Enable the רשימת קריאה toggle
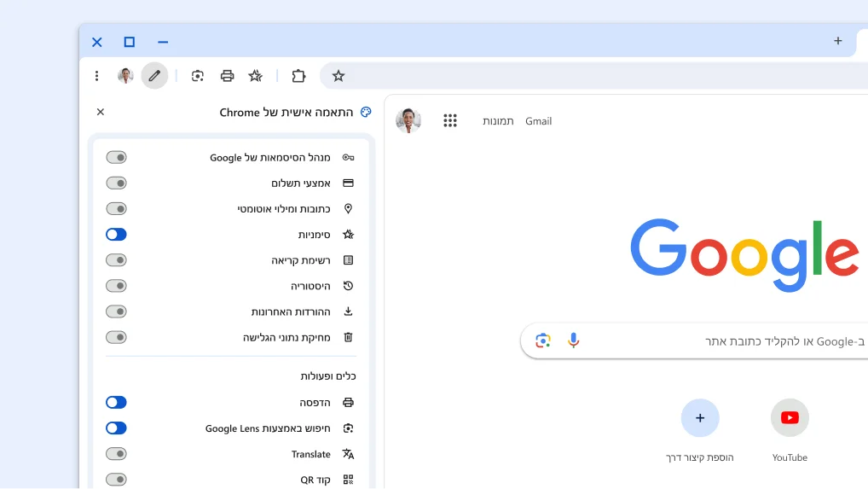The width and height of the screenshot is (868, 489). [x=116, y=260]
